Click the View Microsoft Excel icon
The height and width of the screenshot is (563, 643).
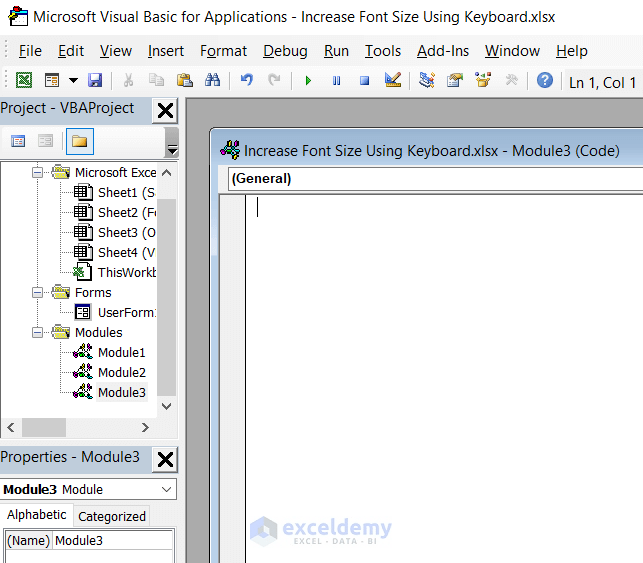24,80
